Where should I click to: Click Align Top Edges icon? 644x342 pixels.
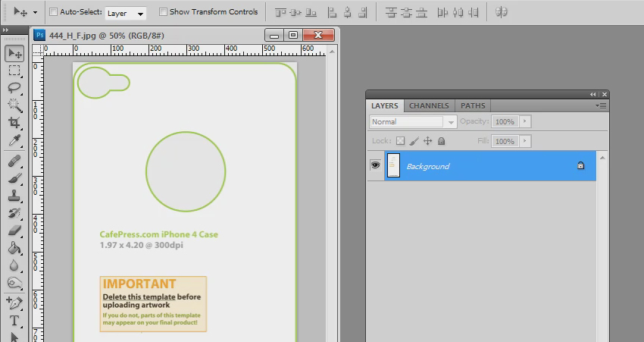click(x=280, y=12)
